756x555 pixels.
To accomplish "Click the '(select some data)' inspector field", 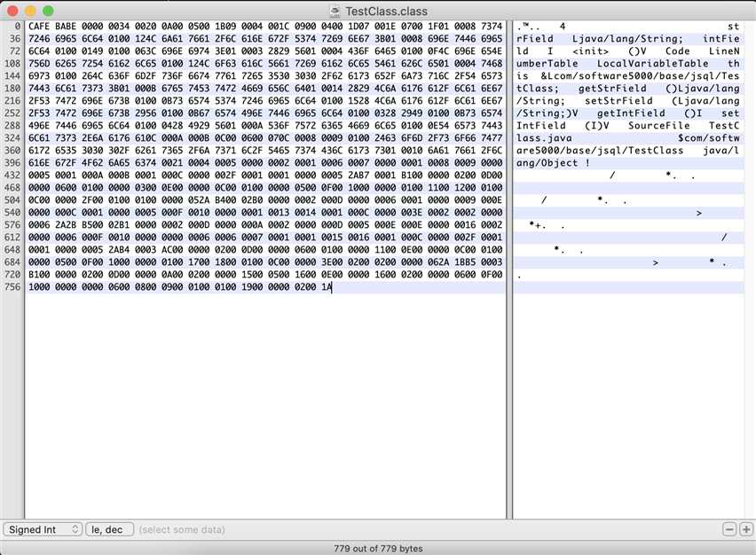I will click(x=182, y=529).
